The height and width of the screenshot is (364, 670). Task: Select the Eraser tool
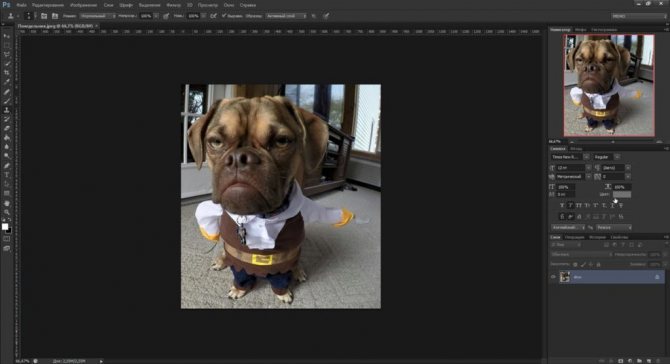[6, 128]
